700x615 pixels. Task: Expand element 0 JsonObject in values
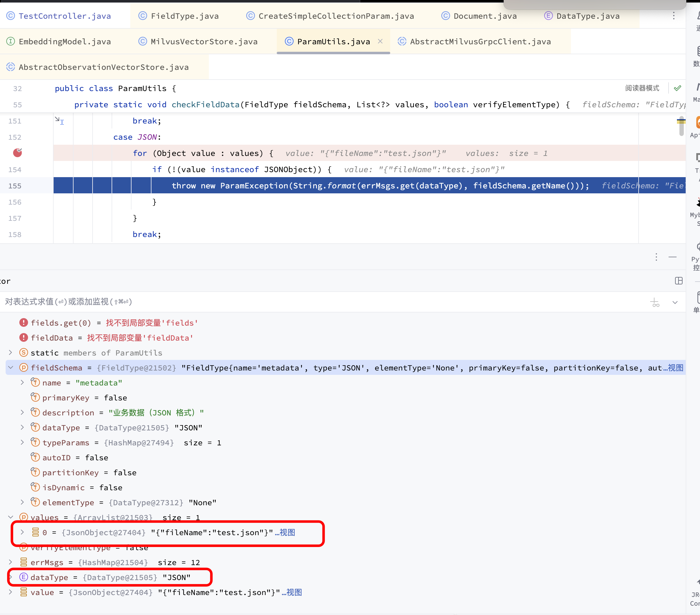pyautogui.click(x=22, y=532)
